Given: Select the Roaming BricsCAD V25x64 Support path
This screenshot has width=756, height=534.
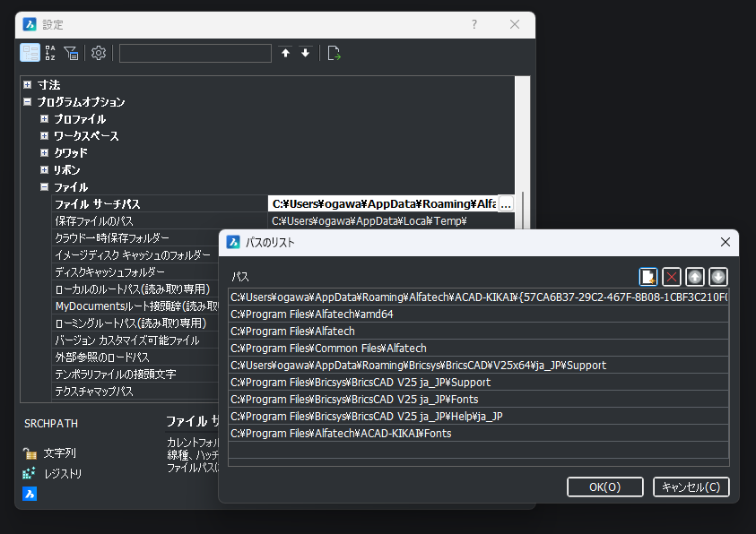Looking at the screenshot, I should pyautogui.click(x=478, y=365).
